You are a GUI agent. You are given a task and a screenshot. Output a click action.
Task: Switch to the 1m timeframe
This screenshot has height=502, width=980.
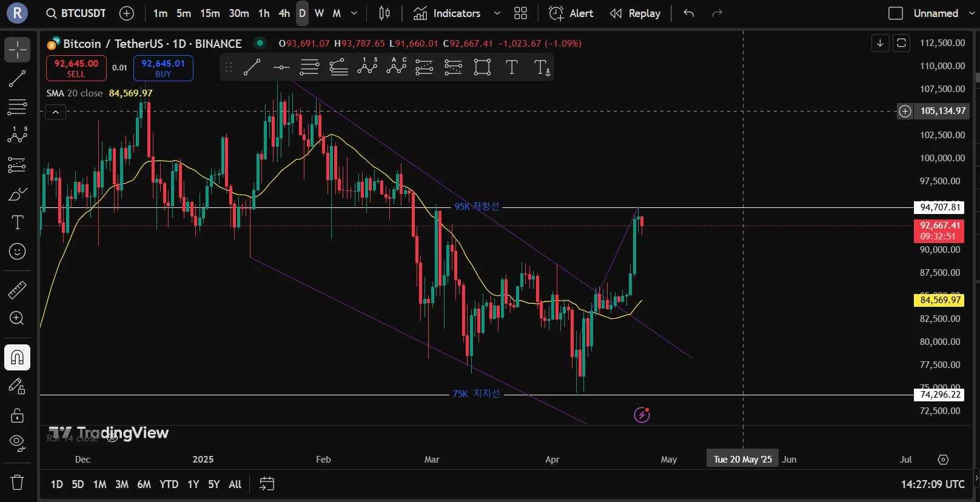pyautogui.click(x=160, y=13)
